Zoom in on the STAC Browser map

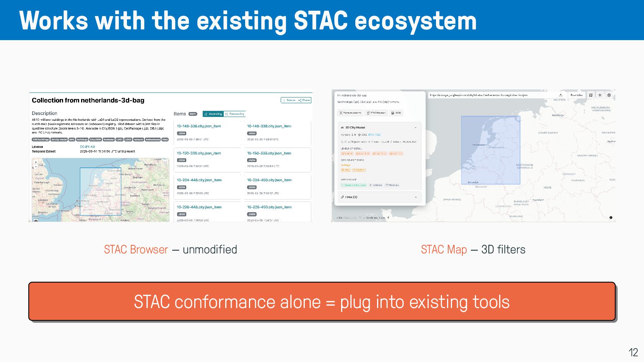[36, 162]
